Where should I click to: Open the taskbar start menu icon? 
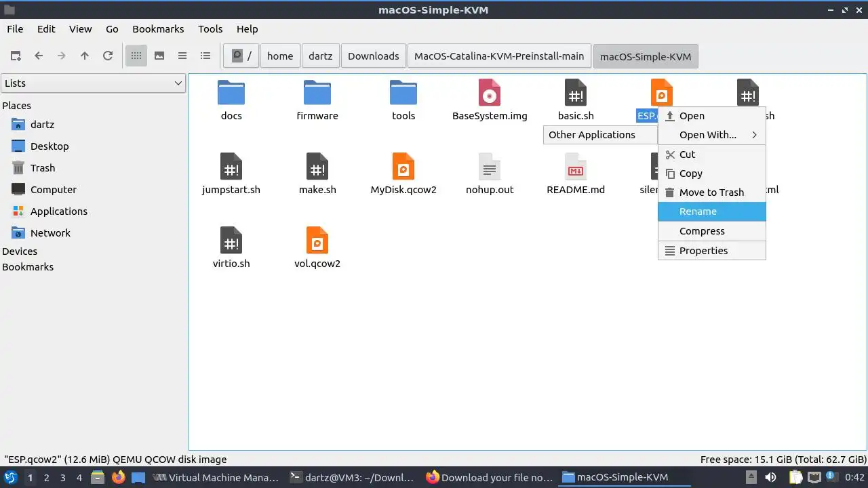(x=11, y=478)
